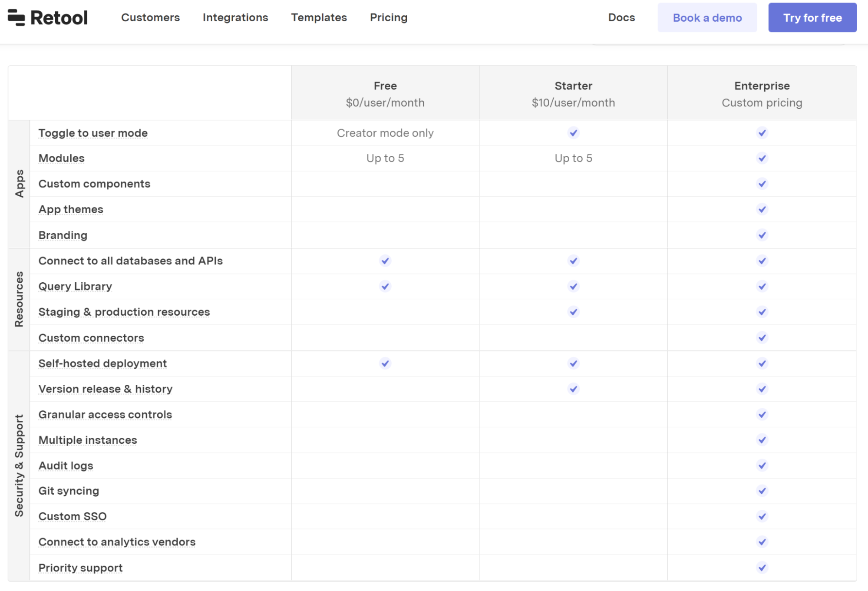Click the Starter checkmark for Version release & history
The height and width of the screenshot is (591, 868).
pyautogui.click(x=573, y=389)
